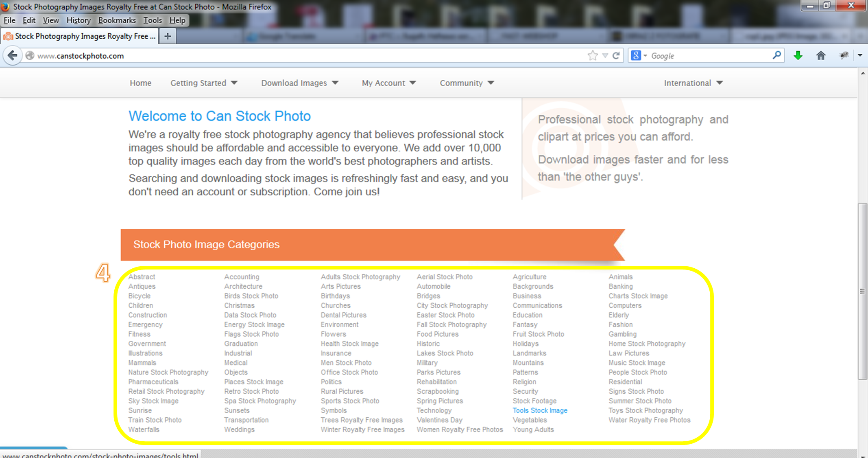The height and width of the screenshot is (458, 868).
Task: Open the Aerial Stock Photo link
Action: 445,277
